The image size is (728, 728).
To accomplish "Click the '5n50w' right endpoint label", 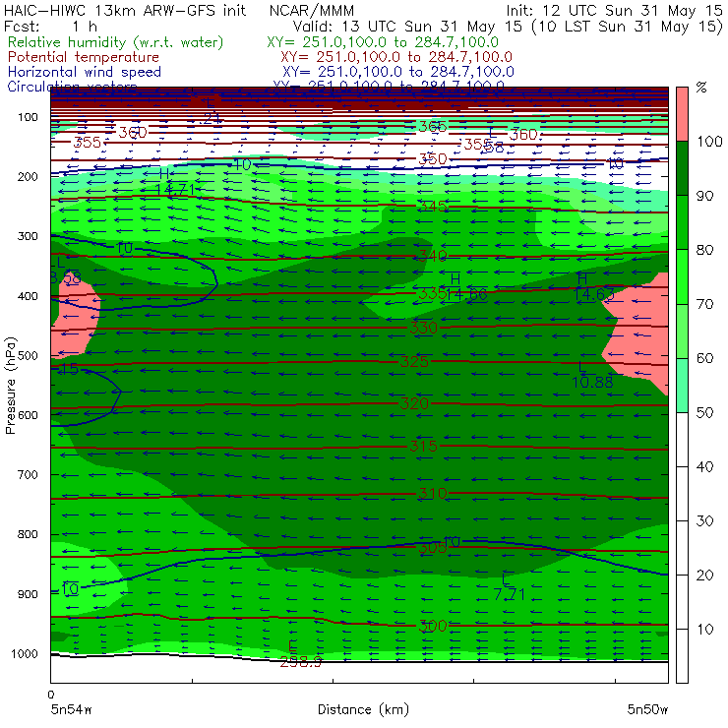I will point(647,709).
